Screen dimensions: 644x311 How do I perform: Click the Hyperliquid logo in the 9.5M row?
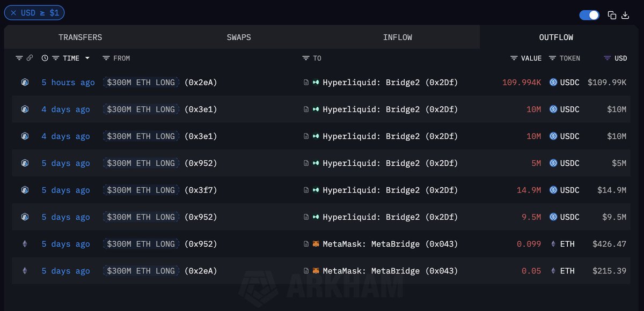pos(316,217)
